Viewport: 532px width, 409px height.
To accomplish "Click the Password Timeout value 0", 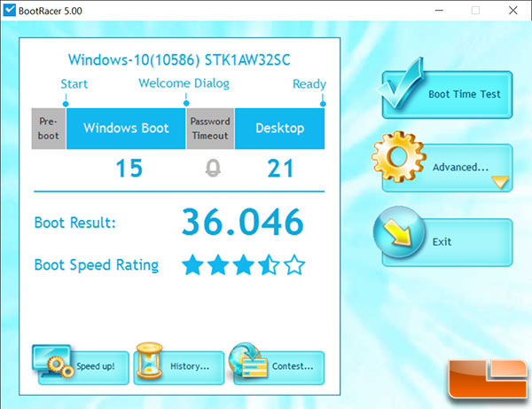I will click(x=213, y=169).
